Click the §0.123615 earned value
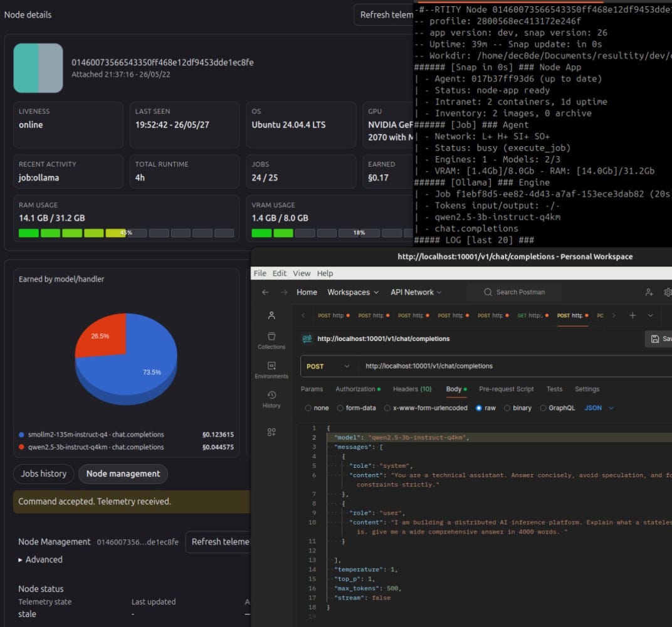Screen dimensions: 672x627 click(x=218, y=435)
